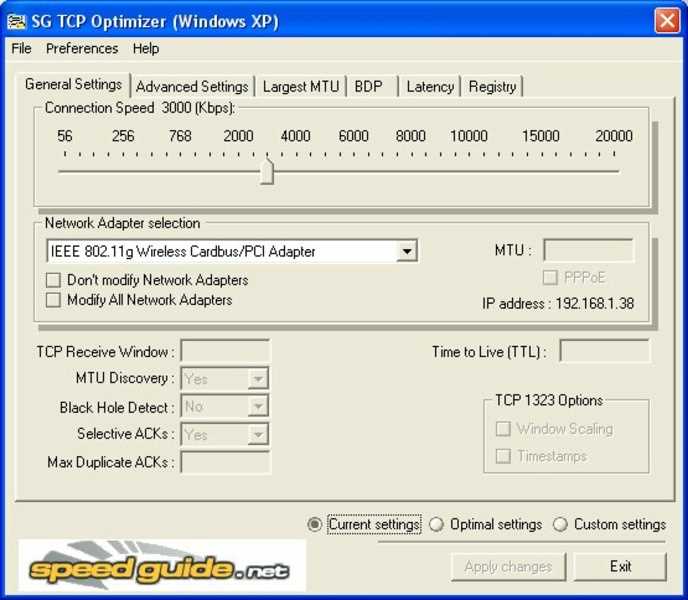Click the SG TCP Optimizer title bar icon
Viewport: 688px width, 600px height.
(16, 21)
